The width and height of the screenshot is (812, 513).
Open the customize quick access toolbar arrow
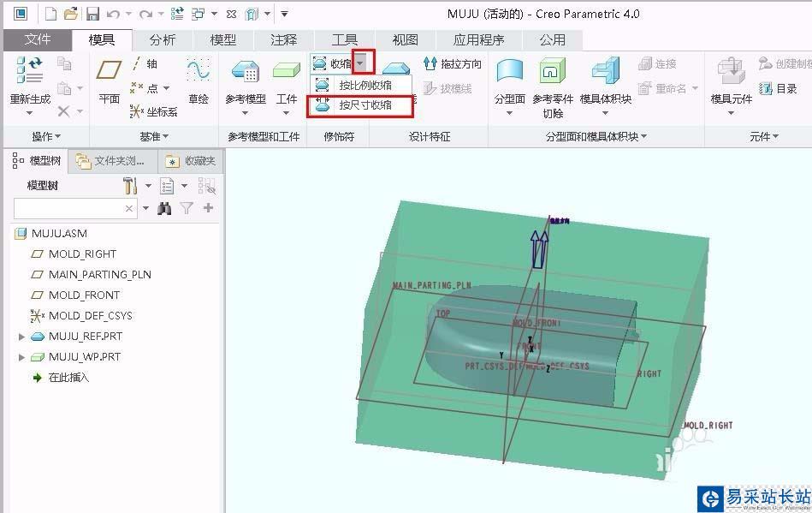[284, 14]
